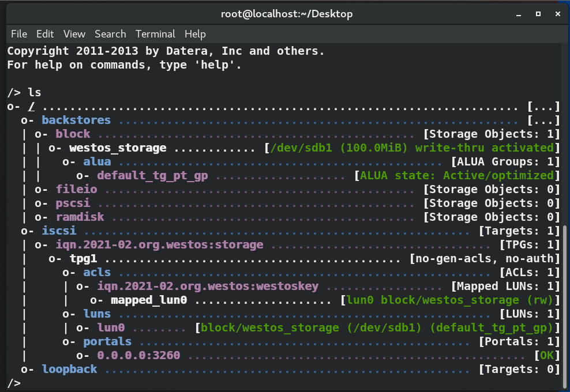
Task: Click '[lun0 block/westos_storage (rw)]' text
Action: tap(451, 300)
